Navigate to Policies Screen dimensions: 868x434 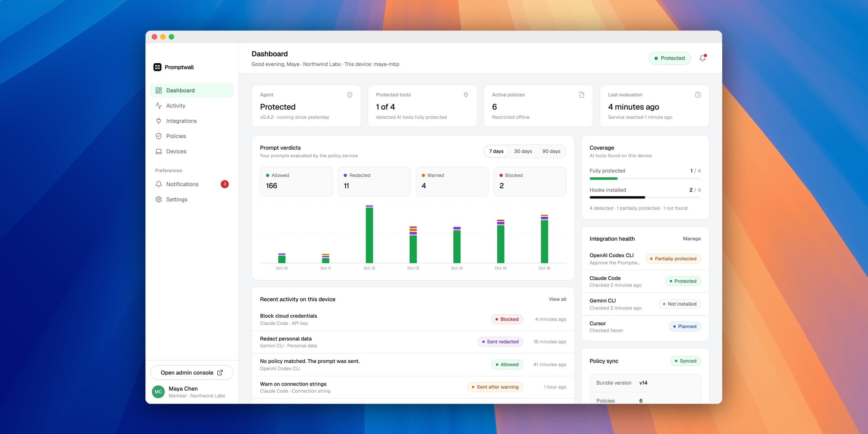[x=192, y=136]
